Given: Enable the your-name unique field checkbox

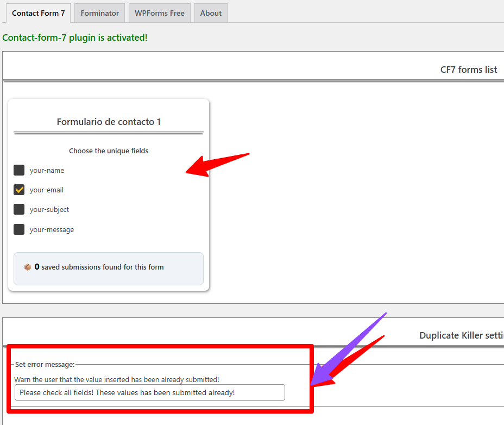Looking at the screenshot, I should [x=19, y=170].
